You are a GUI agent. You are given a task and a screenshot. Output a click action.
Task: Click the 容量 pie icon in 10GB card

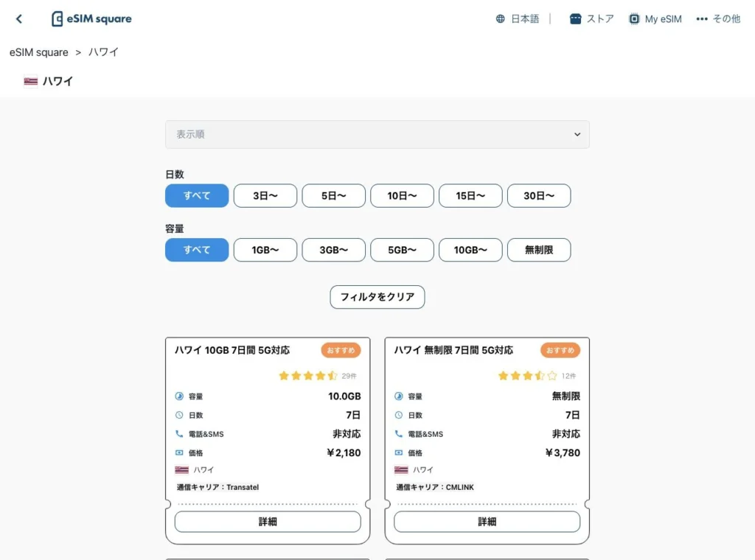(x=179, y=396)
